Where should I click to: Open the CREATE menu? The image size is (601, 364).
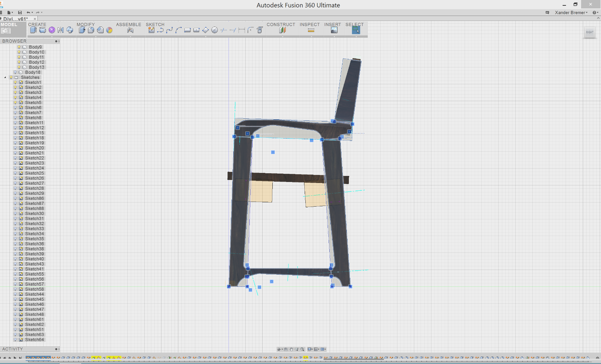tap(37, 25)
